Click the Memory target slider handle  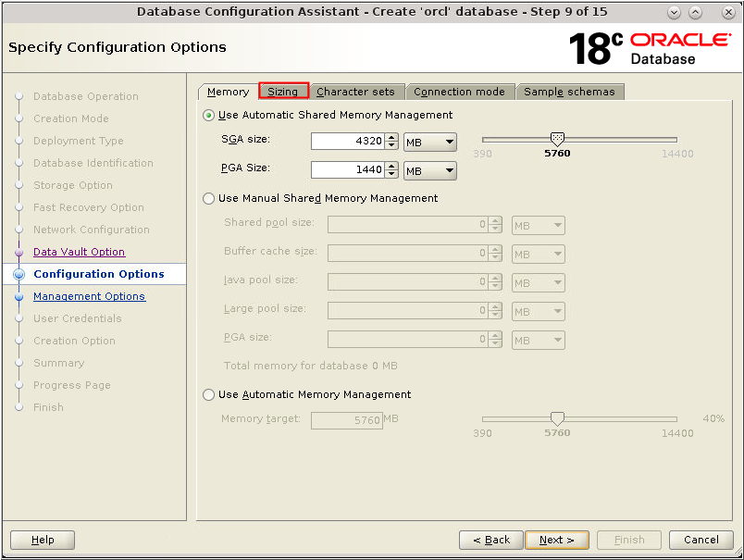coord(557,418)
